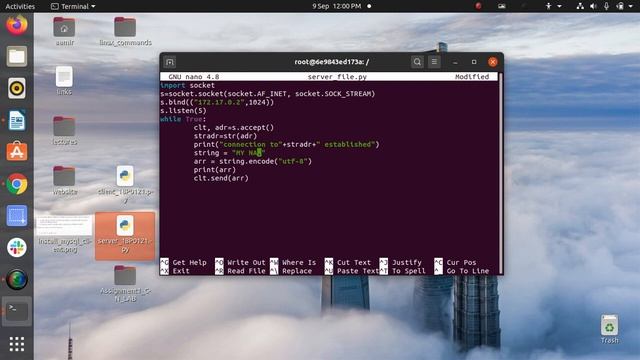This screenshot has width=640, height=360.
Task: Click the terminal title 'root@6e9843ed173a: /'
Action: point(331,62)
